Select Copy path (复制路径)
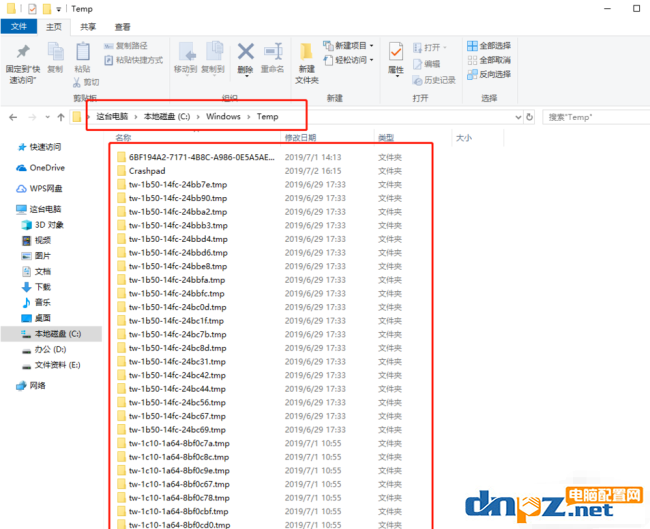Image resolution: width=650 pixels, height=529 pixels. [x=126, y=46]
